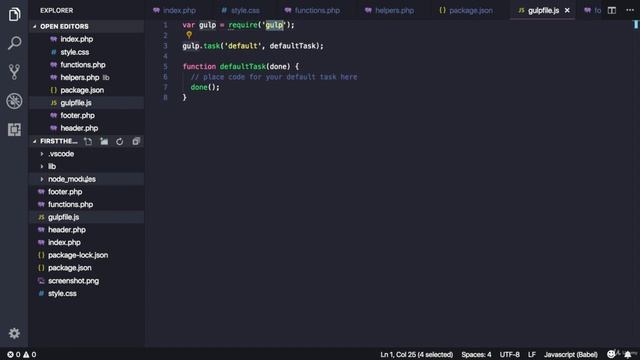Screen dimensions: 640x360
Task: Open helpers.php lib in Open Editors
Action: coord(86,78)
